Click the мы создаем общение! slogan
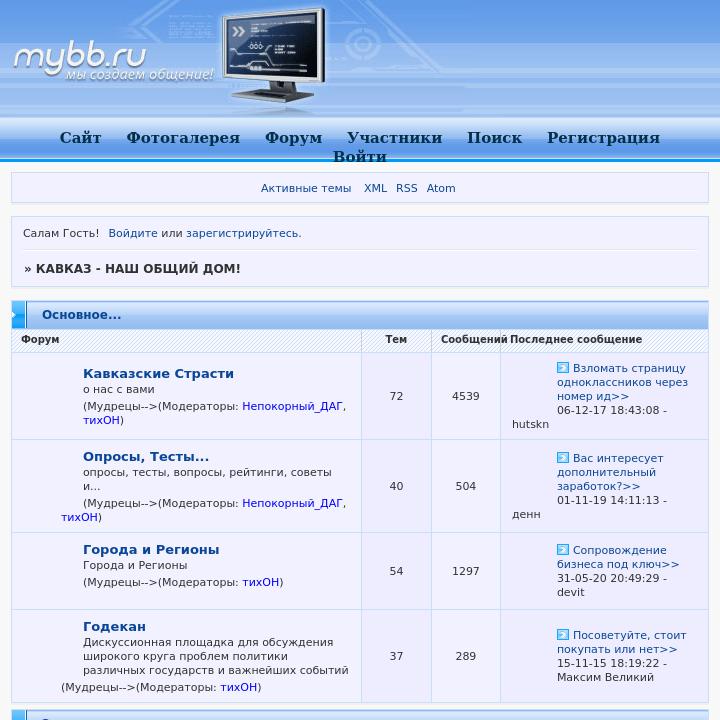The image size is (720, 720). [140, 75]
